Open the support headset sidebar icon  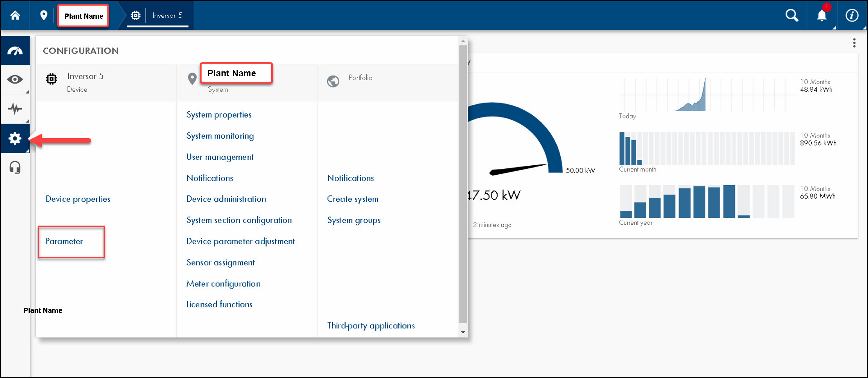pyautogui.click(x=15, y=167)
